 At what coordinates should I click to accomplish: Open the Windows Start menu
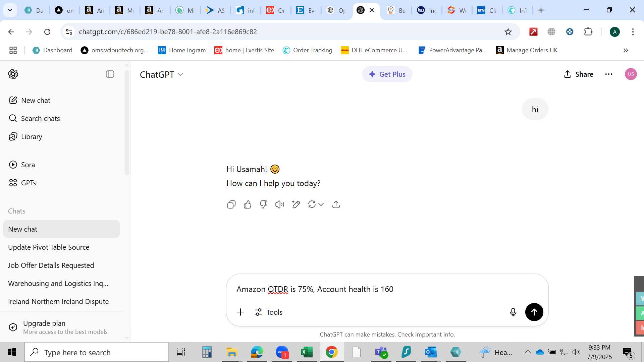[12, 352]
